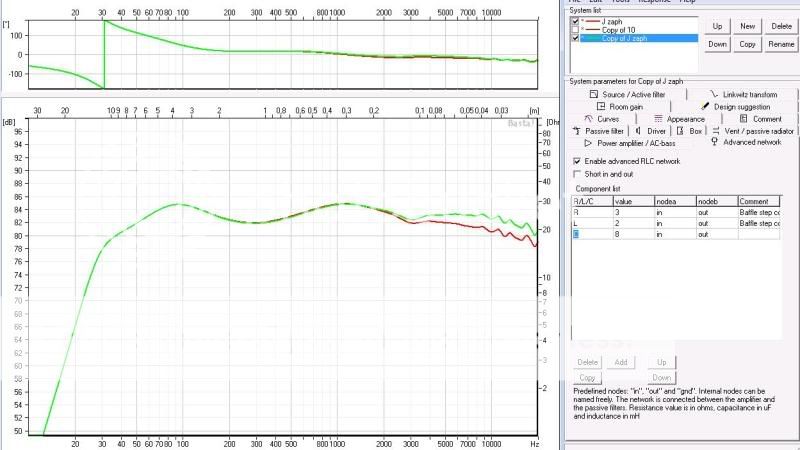Click the Driver speaker icon
Screen dimensions: 800x450
pyautogui.click(x=639, y=131)
